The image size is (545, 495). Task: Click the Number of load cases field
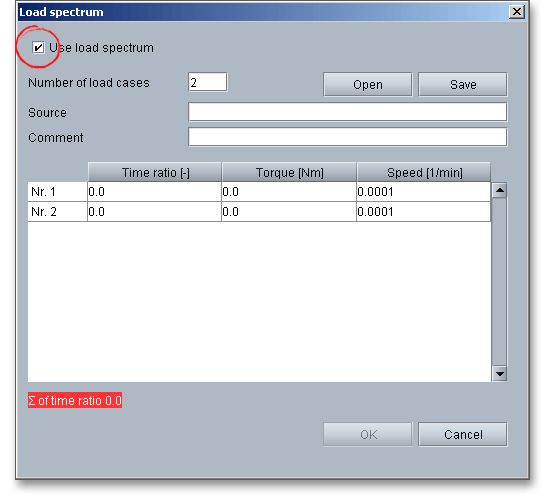[x=208, y=82]
